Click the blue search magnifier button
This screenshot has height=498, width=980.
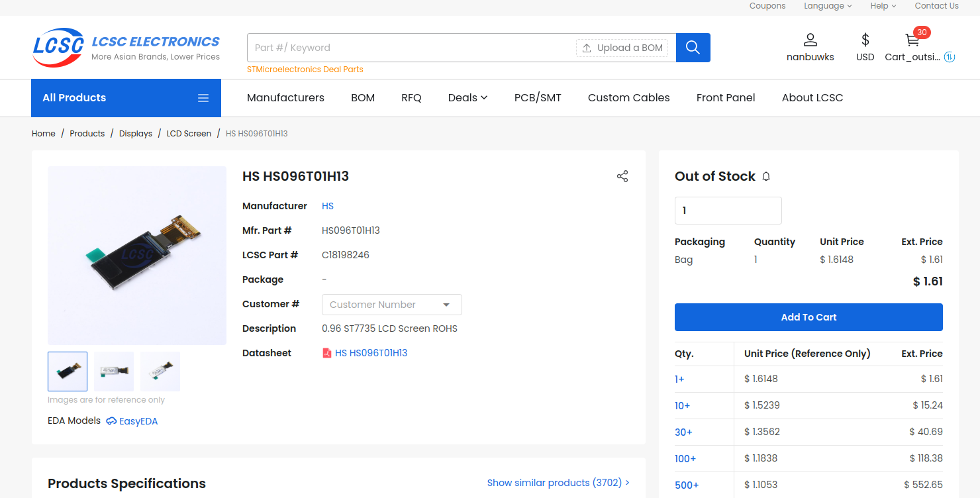[x=693, y=48]
